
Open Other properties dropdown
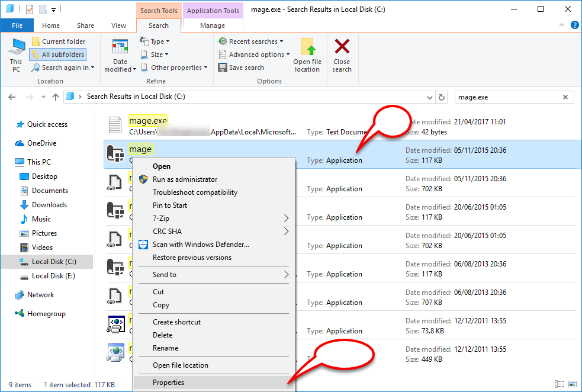point(174,68)
